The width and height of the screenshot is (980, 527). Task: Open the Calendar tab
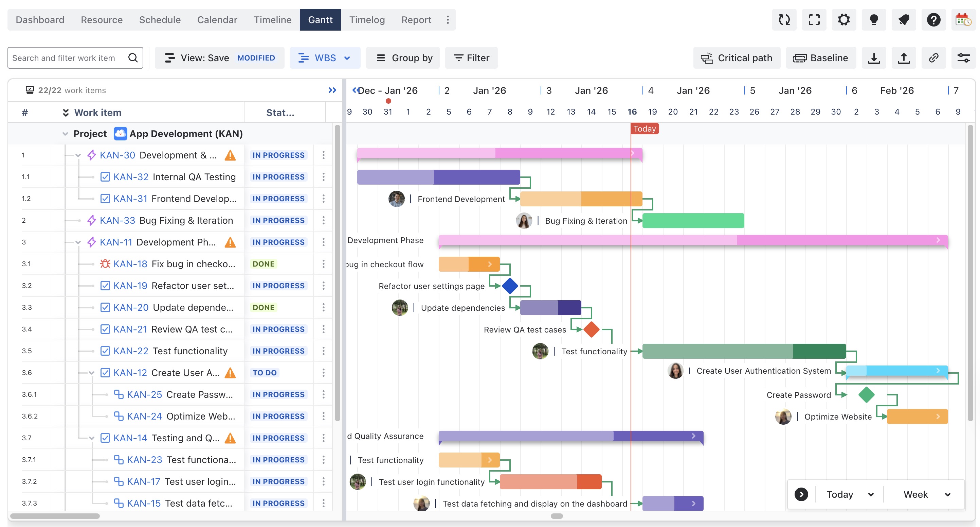pyautogui.click(x=217, y=20)
